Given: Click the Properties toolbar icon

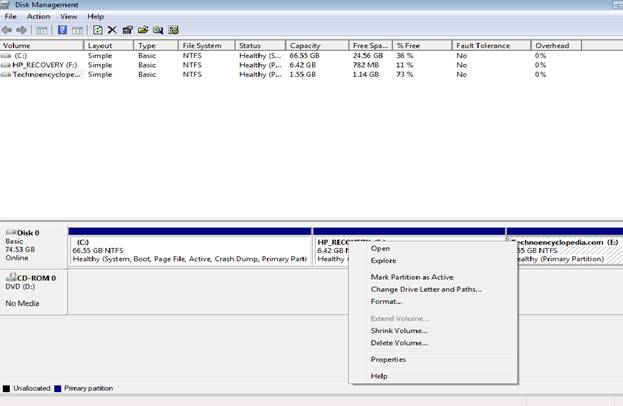Looking at the screenshot, I should (x=128, y=30).
